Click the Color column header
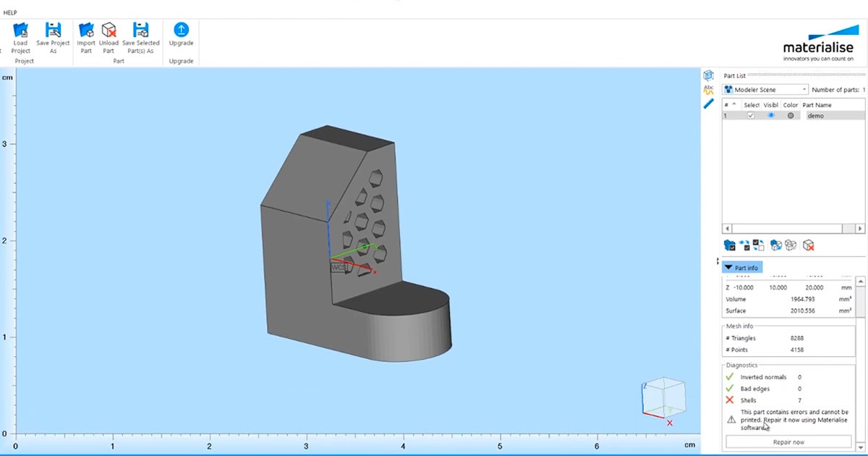The height and width of the screenshot is (456, 868). tap(790, 105)
